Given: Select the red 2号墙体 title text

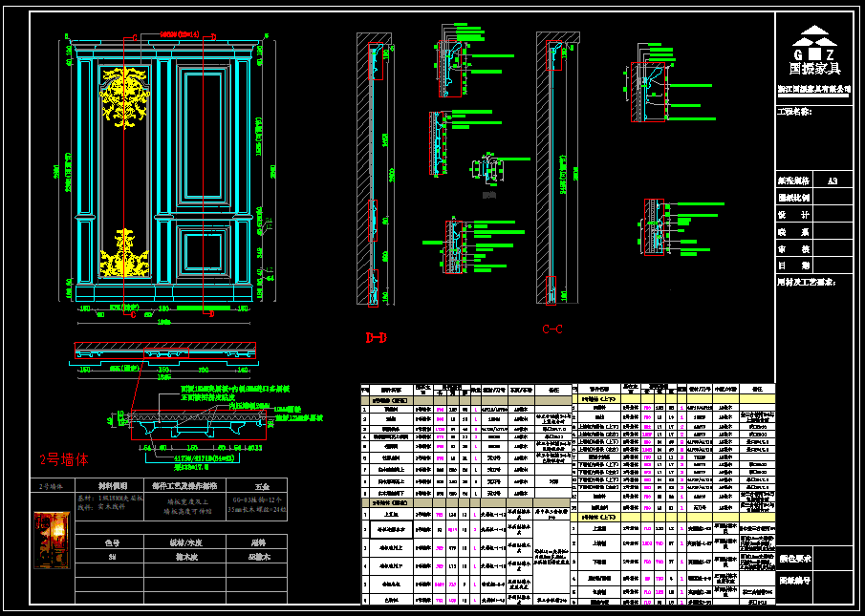Looking at the screenshot, I should point(65,459).
